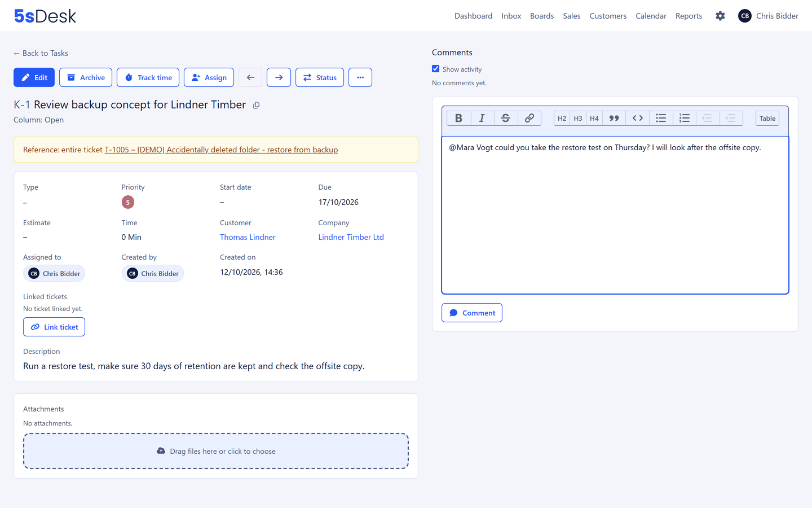Open the more actions ellipsis menu
The width and height of the screenshot is (812, 508).
[x=360, y=77]
